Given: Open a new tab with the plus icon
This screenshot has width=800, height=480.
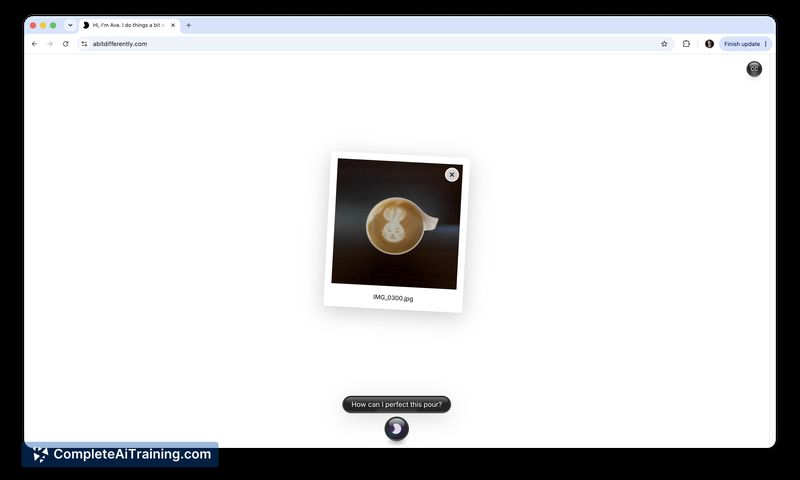Looking at the screenshot, I should 188,25.
